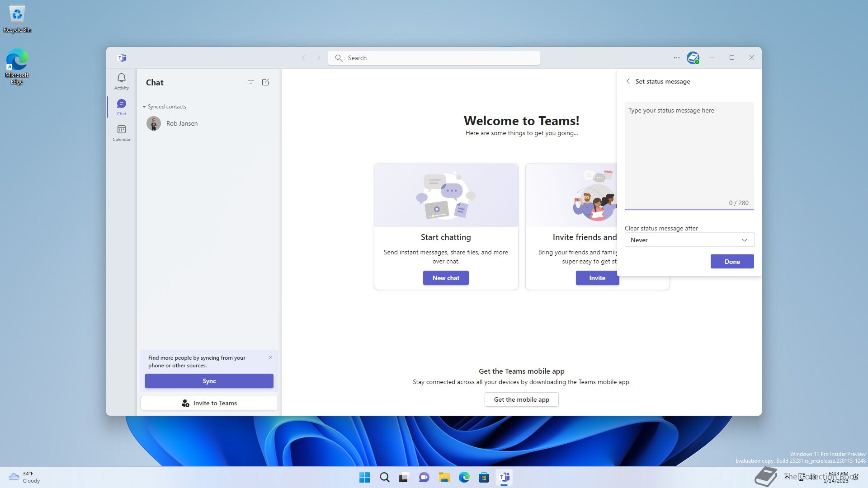Click the Search box at the top
This screenshot has height=488, width=868.
tap(434, 58)
